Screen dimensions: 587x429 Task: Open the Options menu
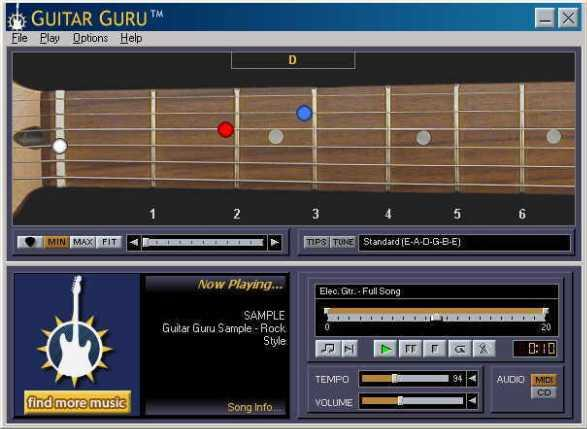pyautogui.click(x=90, y=38)
